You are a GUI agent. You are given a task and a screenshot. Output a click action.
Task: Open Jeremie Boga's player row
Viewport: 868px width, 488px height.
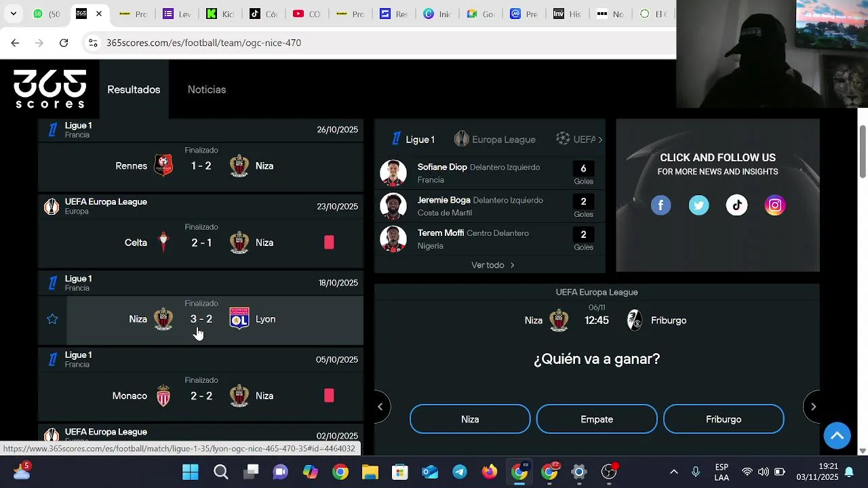pyautogui.click(x=490, y=206)
